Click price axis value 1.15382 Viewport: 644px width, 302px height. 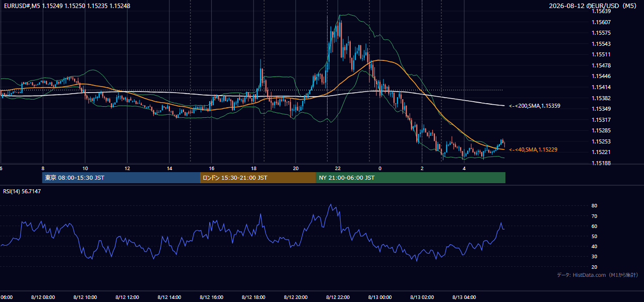[602, 98]
